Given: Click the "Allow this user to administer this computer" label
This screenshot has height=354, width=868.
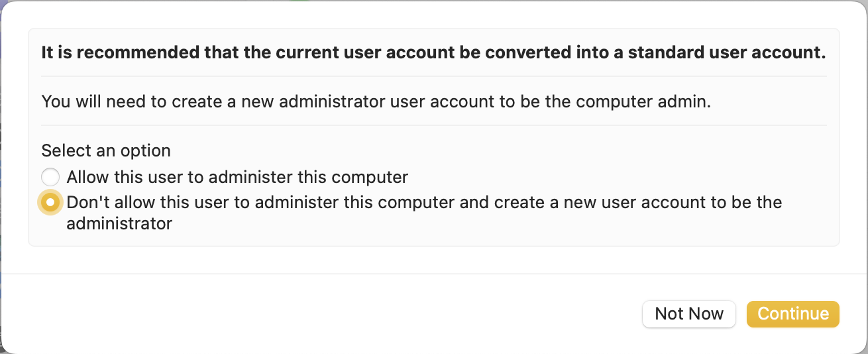Looking at the screenshot, I should [x=237, y=177].
